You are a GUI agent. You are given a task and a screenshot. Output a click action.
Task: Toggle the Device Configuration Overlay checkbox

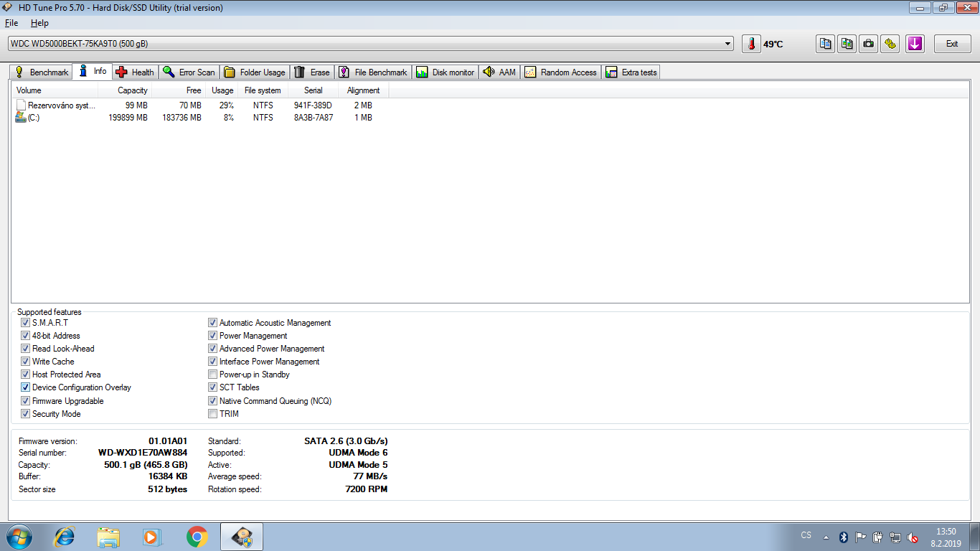coord(26,387)
